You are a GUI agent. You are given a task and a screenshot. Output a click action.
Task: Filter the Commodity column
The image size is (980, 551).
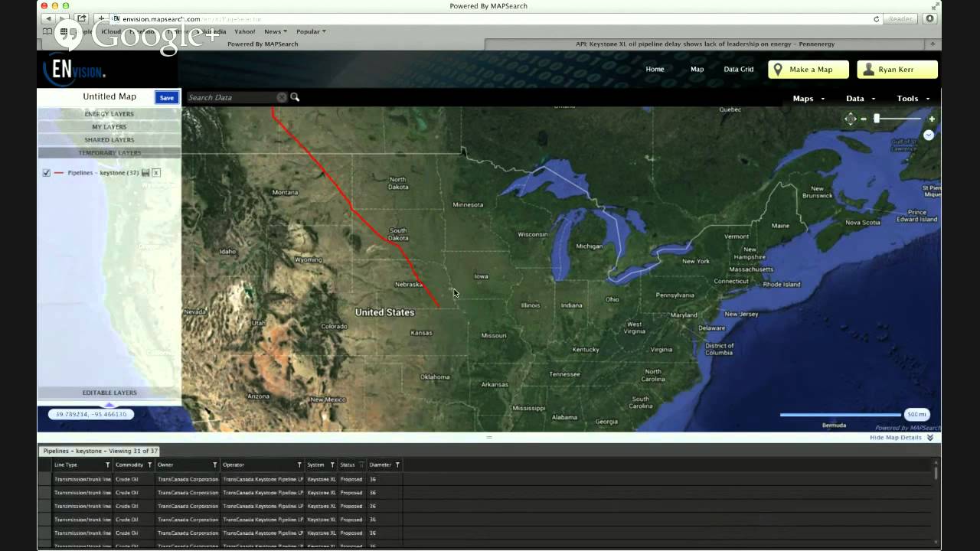pos(149,465)
